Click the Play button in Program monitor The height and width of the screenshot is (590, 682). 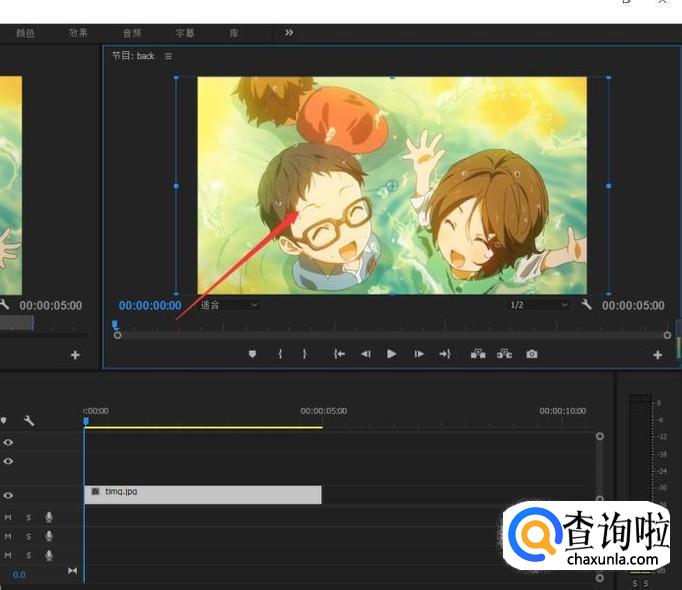[391, 354]
